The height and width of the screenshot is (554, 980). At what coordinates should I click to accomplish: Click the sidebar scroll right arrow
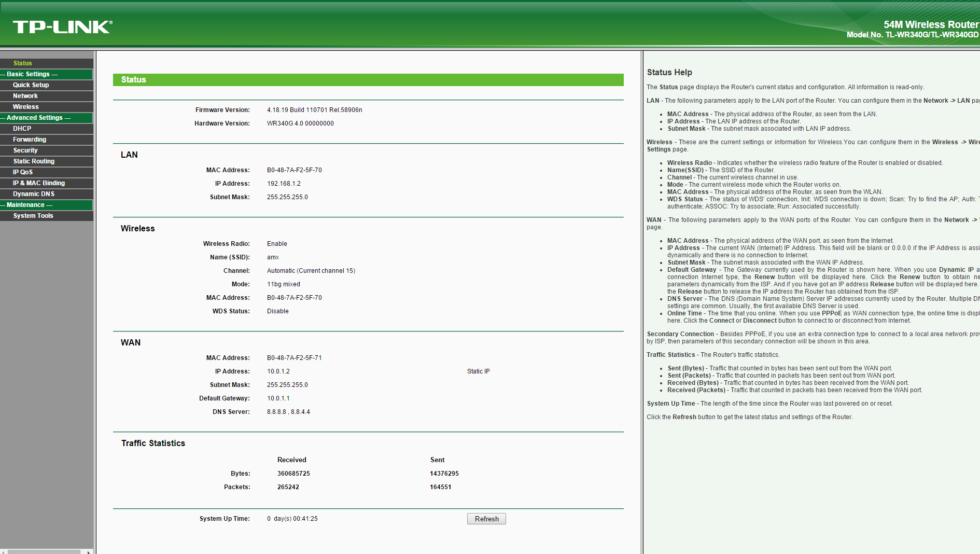[89, 551]
